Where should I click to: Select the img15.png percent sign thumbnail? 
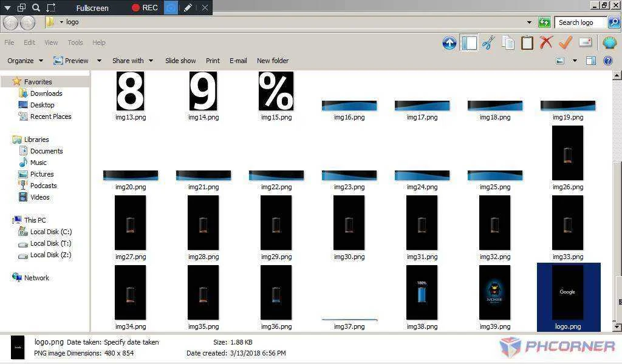[276, 91]
